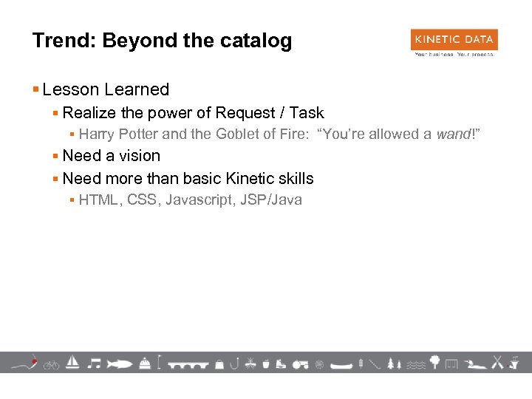
Task: Click the swing set icon
Action: pos(452,363)
